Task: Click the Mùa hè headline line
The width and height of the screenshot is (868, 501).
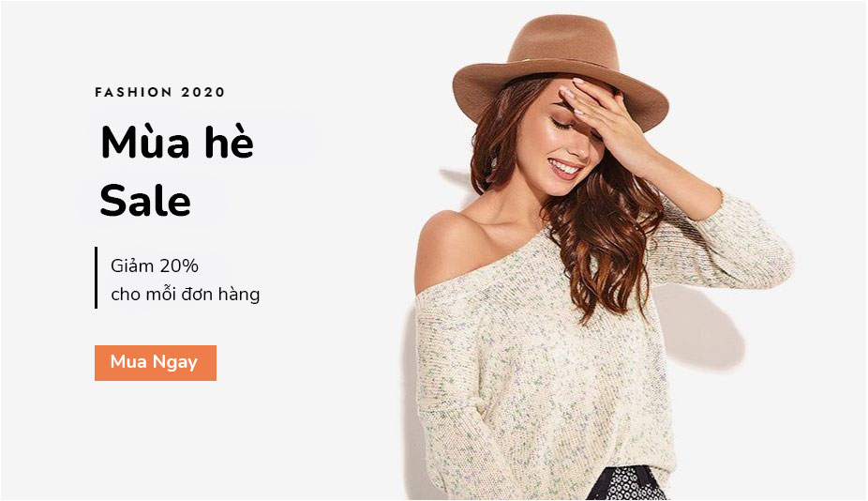Action: [177, 143]
